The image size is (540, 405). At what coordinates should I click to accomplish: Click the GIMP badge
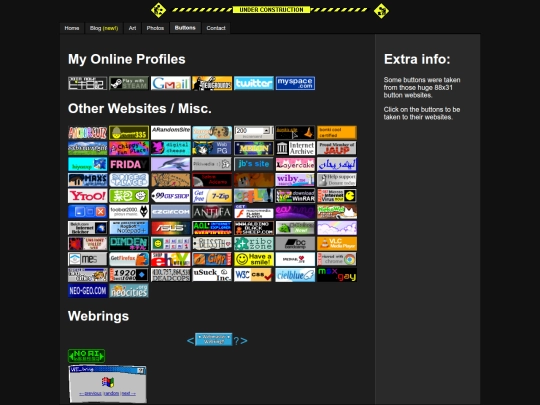[x=212, y=259]
